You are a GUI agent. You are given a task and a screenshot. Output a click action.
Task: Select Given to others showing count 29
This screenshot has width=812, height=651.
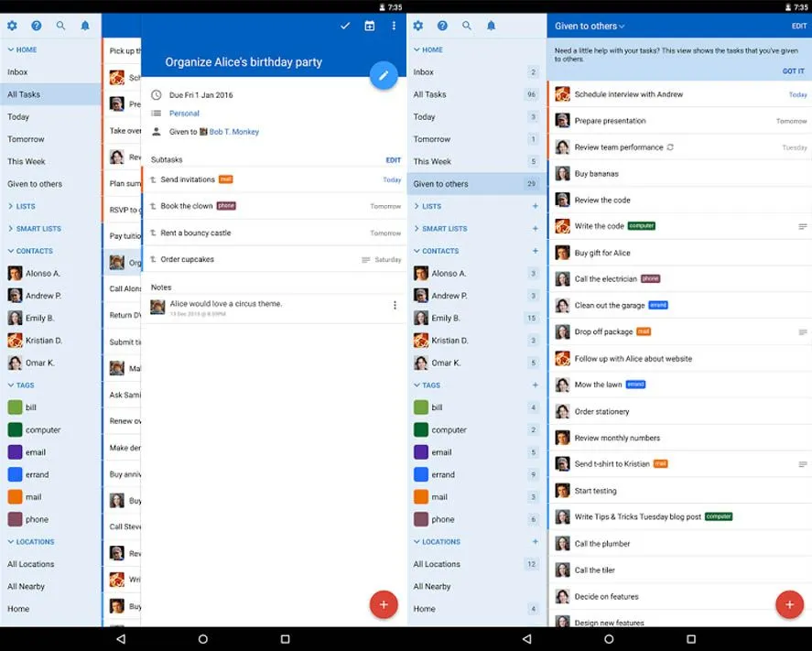click(x=476, y=184)
